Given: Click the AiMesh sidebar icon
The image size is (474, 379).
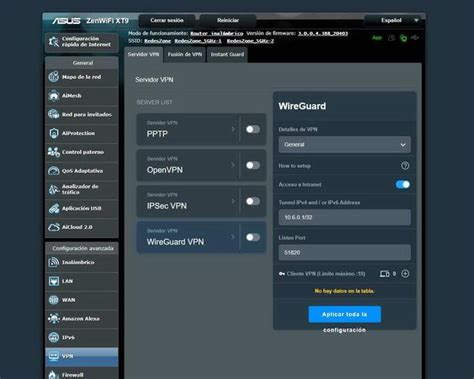Looking at the screenshot, I should pyautogui.click(x=54, y=96).
